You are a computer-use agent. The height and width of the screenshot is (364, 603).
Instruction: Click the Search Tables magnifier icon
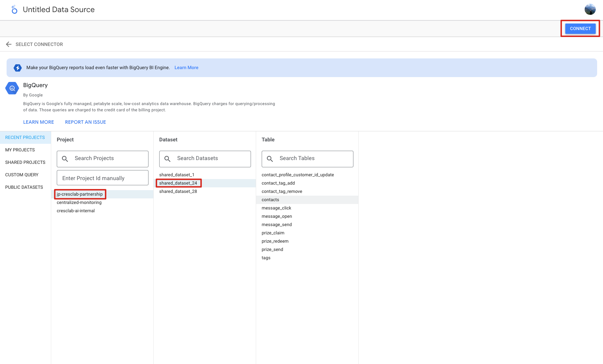point(270,159)
